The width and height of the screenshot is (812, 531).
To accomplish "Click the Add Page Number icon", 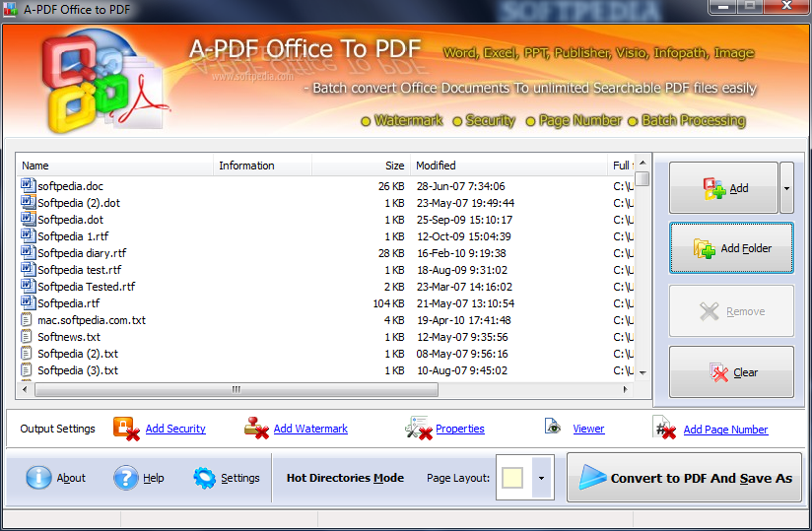I will tap(664, 429).
